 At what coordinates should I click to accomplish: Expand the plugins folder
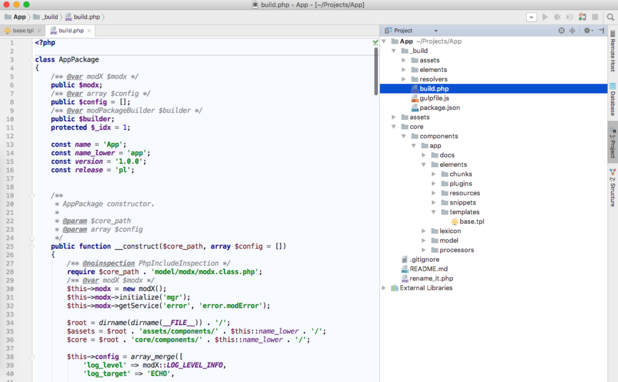pos(434,183)
